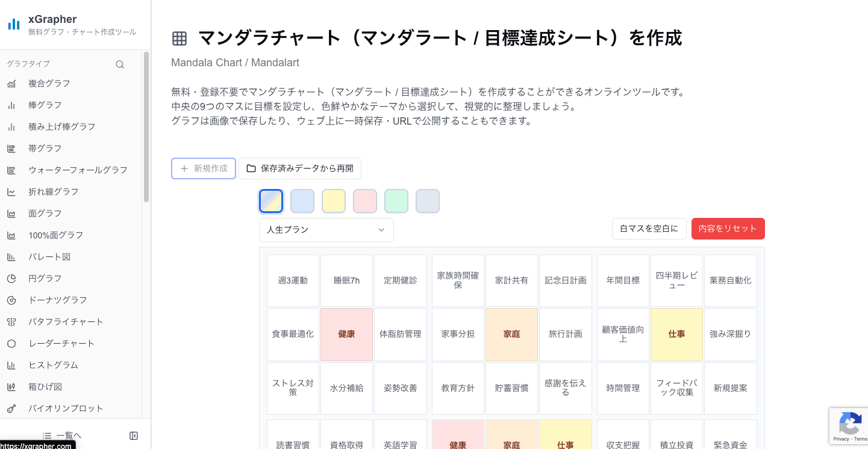Select the pink color theme swatch
The image size is (868, 449).
pos(365,201)
